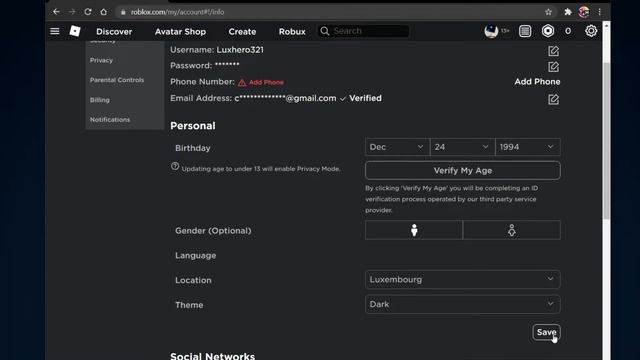The height and width of the screenshot is (360, 640).
Task: Click the Save button
Action: [x=546, y=332]
